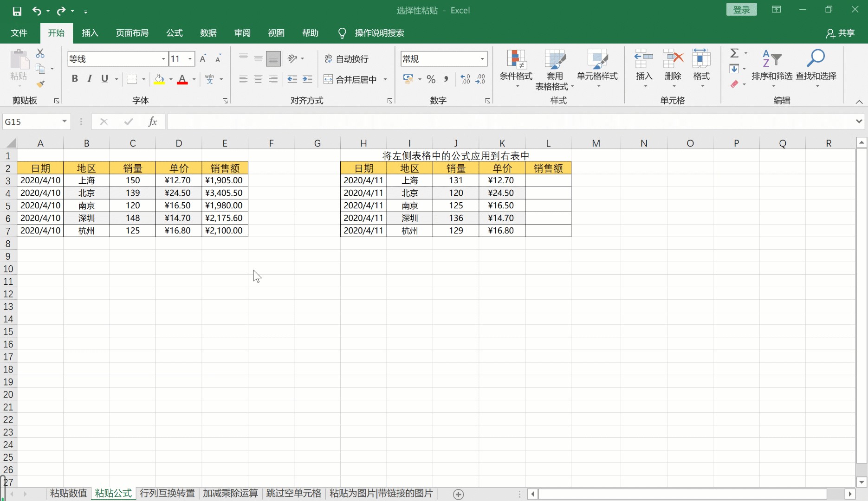Click the large Paste (粘贴) button
Screen dimensions: 868x501
tap(19, 69)
